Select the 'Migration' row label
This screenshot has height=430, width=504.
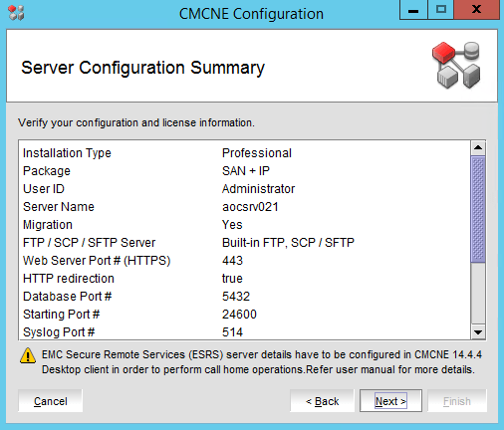[48, 225]
